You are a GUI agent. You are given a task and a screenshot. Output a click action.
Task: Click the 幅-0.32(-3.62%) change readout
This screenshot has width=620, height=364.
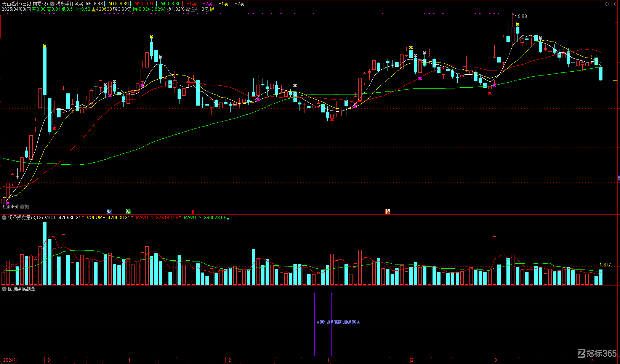click(149, 9)
